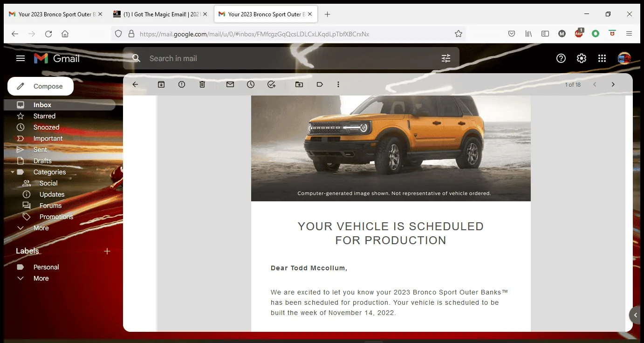Delete the open email
The width and height of the screenshot is (644, 343).
202,84
